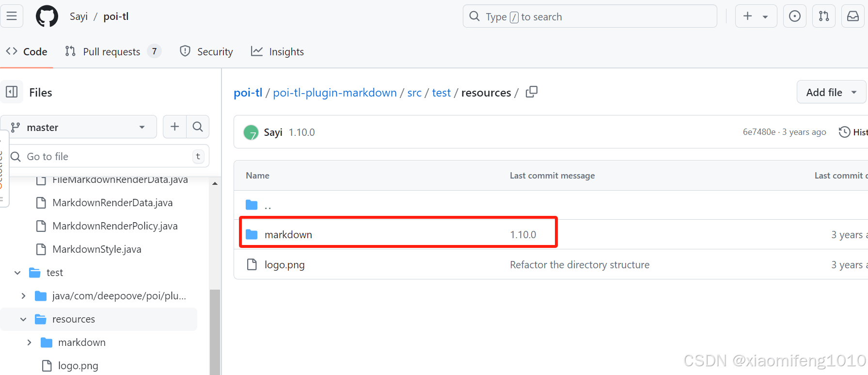The image size is (868, 375).
Task: Click the Name column header
Action: (257, 176)
